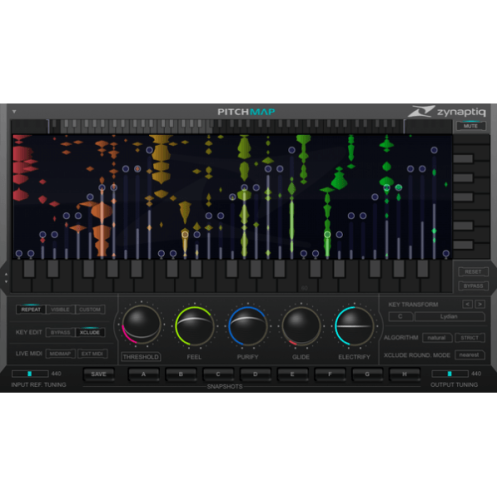Click the key transform left arrow
Screen dimensions: 497x497
467,304
